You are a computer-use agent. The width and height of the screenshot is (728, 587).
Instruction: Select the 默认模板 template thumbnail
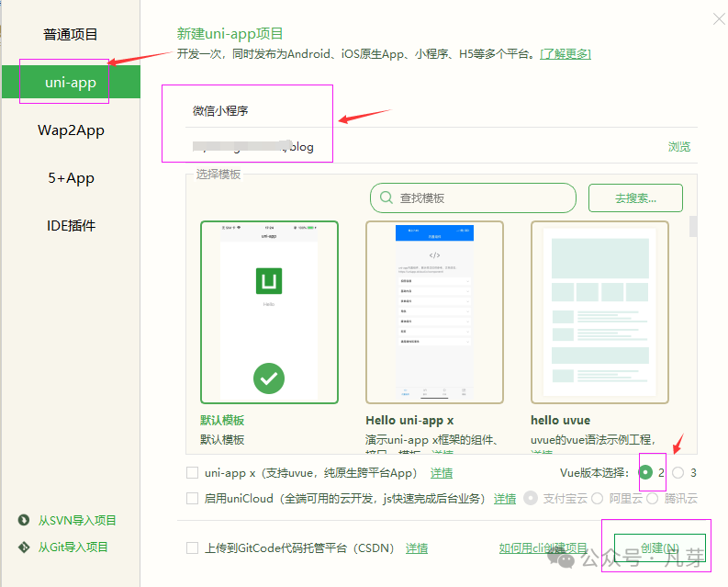tap(269, 312)
